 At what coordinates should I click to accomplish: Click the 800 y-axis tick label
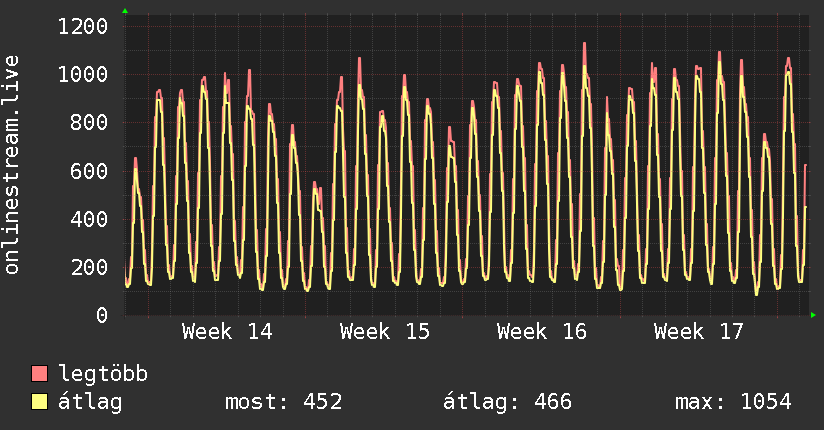[x=89, y=123]
